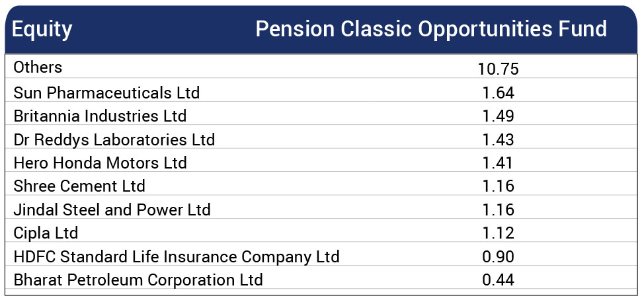Select the 1.41 value

(x=497, y=163)
